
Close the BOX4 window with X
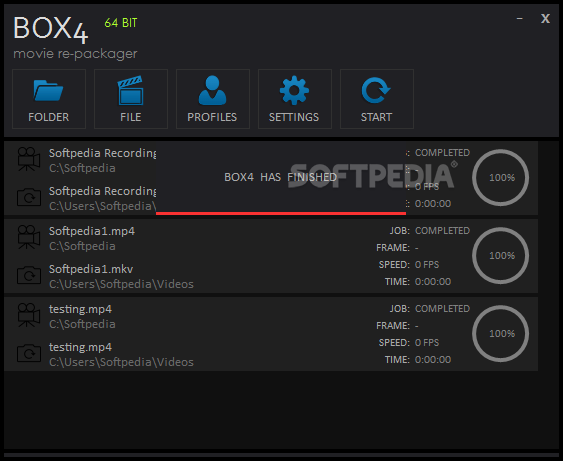pos(545,18)
